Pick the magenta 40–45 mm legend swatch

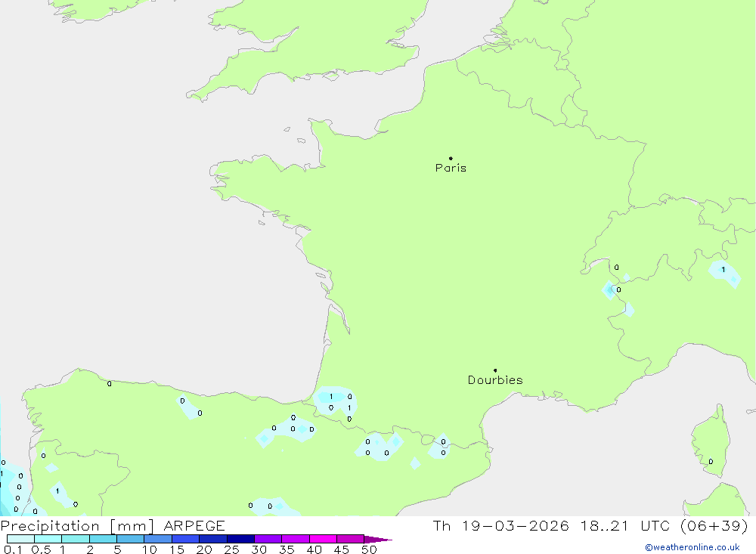[x=323, y=539]
